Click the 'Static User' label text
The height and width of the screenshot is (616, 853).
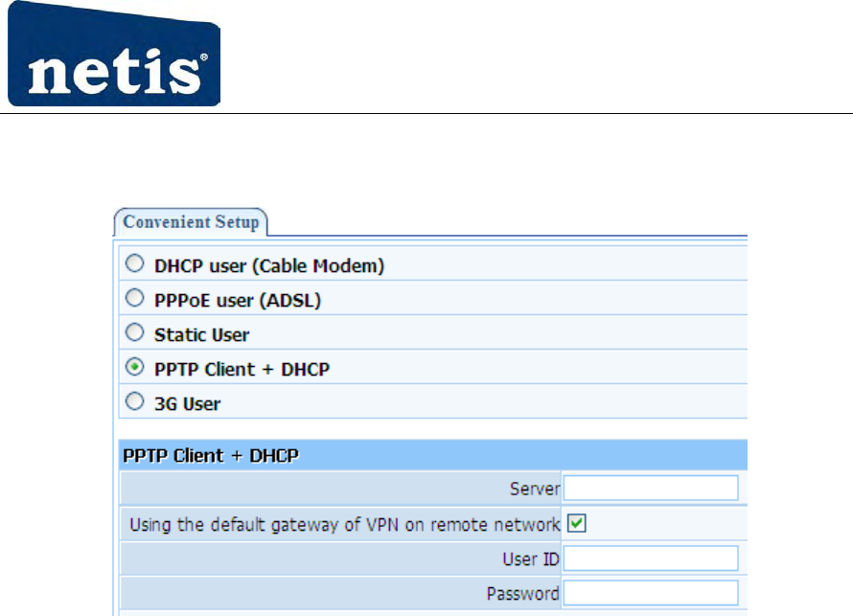point(201,334)
